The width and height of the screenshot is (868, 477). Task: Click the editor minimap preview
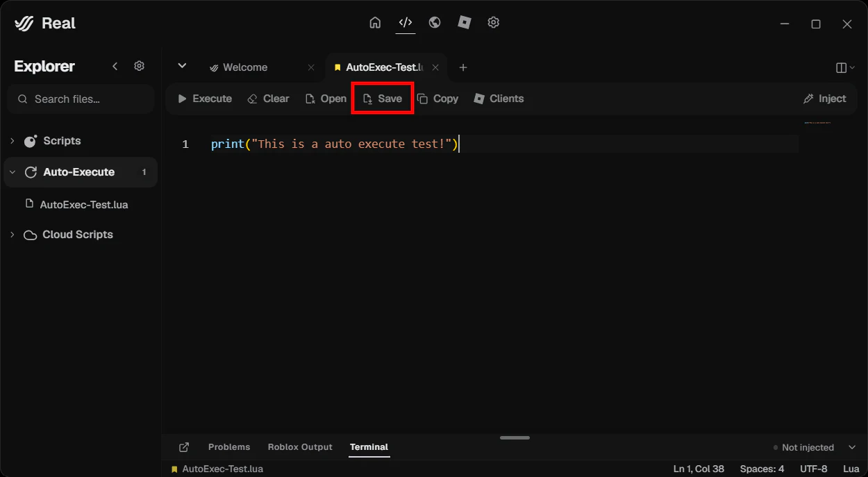click(817, 123)
